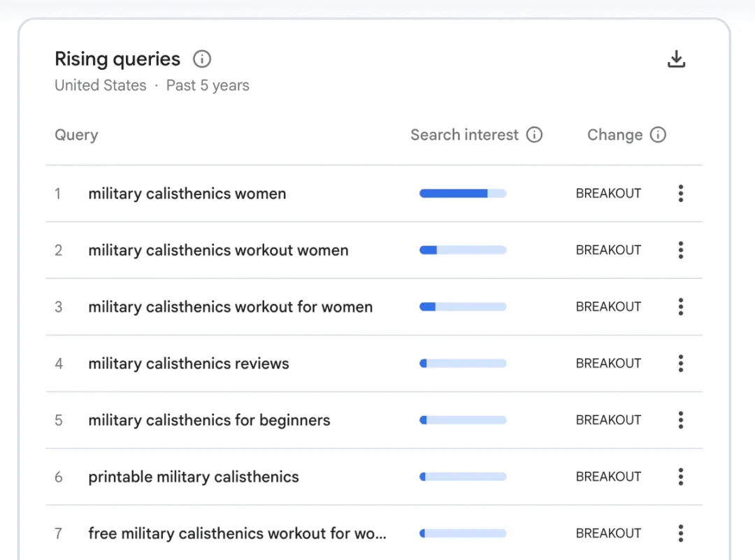Open info icon next to Rising queries title
The width and height of the screenshot is (755, 560).
(x=202, y=59)
